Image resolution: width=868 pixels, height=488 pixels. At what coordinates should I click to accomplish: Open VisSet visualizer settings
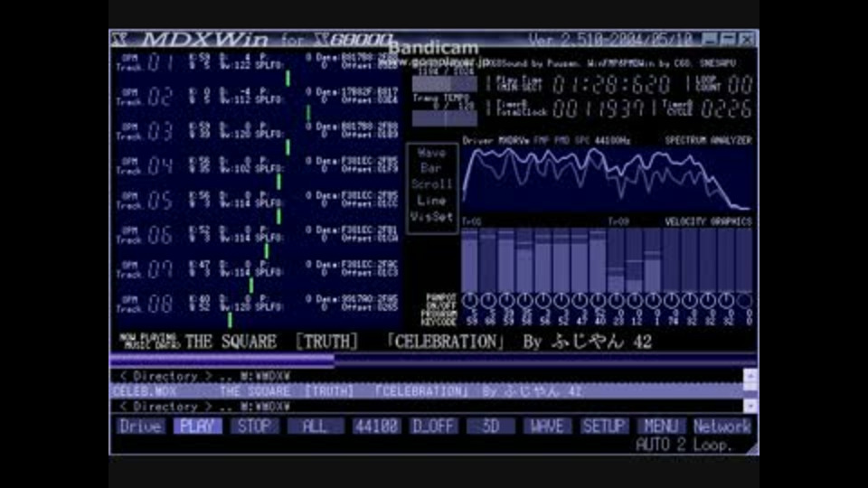tap(431, 217)
